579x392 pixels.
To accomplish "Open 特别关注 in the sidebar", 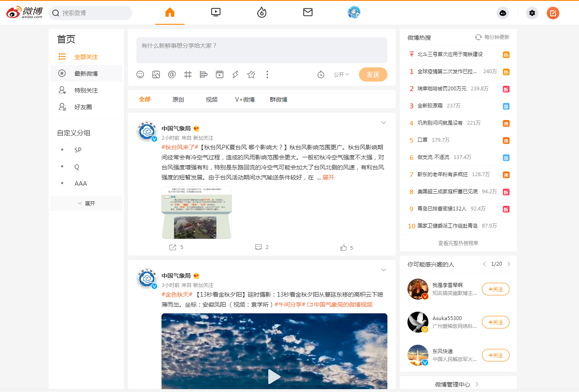I will pos(86,90).
